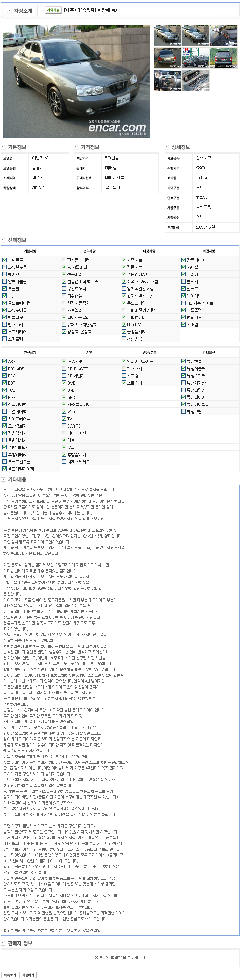This screenshot has width=241, height=980.
Task: Uncheck the 썬팅 checkbox
Action: click(4, 296)
